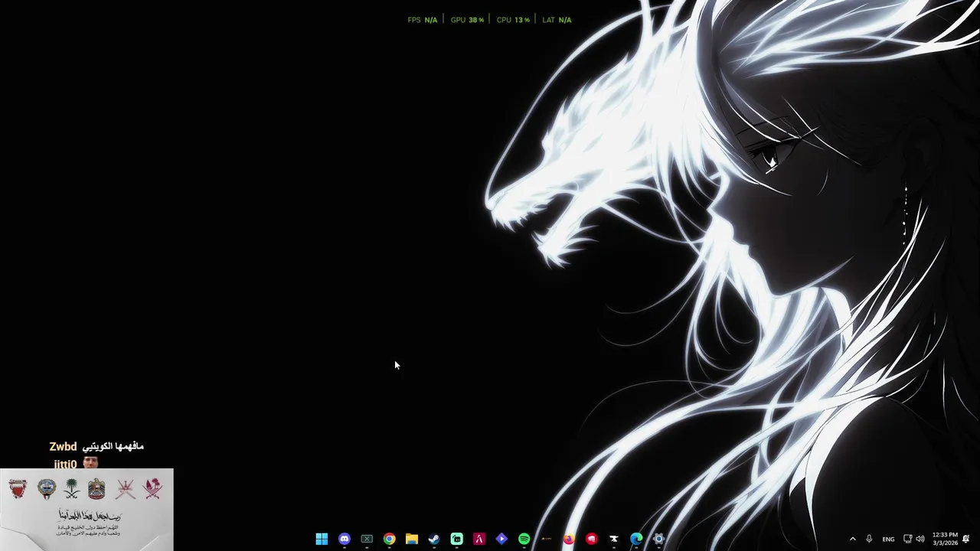Screen dimensions: 980x551
Task: Open the volume speaker tray icon
Action: pyautogui.click(x=920, y=539)
